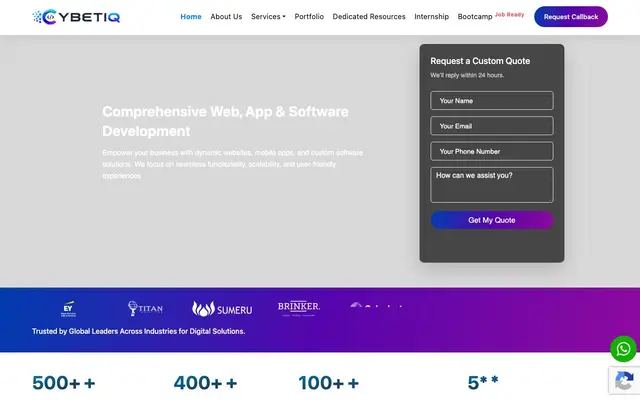
Task: Click the Job Ready badge text
Action: click(509, 15)
